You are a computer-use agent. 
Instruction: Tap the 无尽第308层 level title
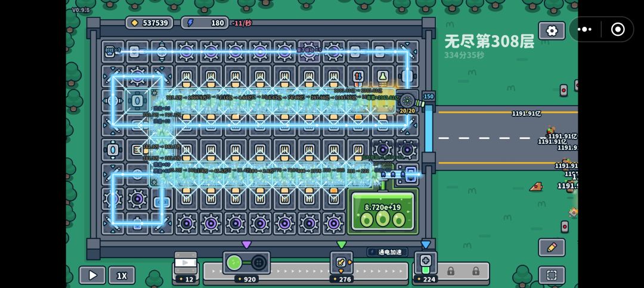pyautogui.click(x=489, y=41)
